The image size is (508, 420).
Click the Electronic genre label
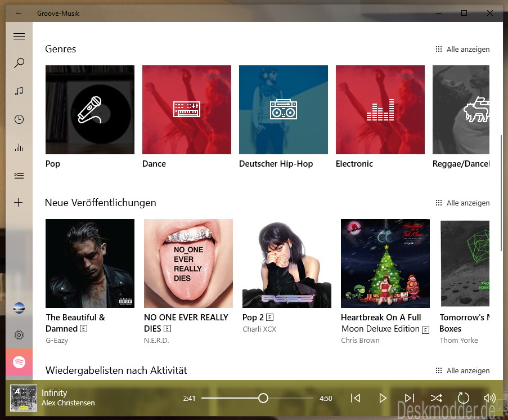[x=354, y=164]
